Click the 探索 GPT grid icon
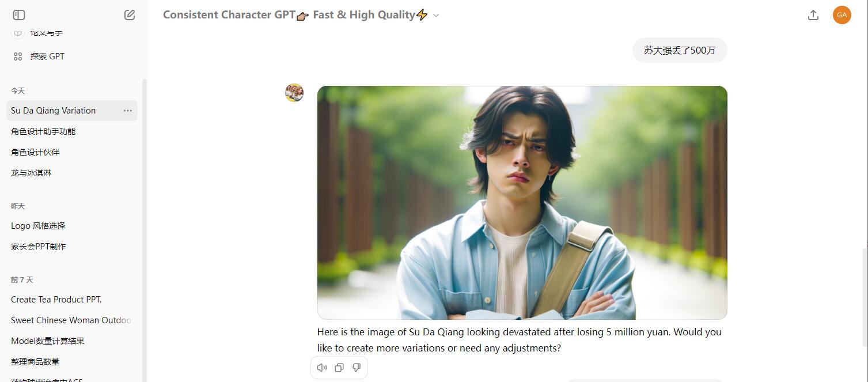868x382 pixels. [x=18, y=56]
